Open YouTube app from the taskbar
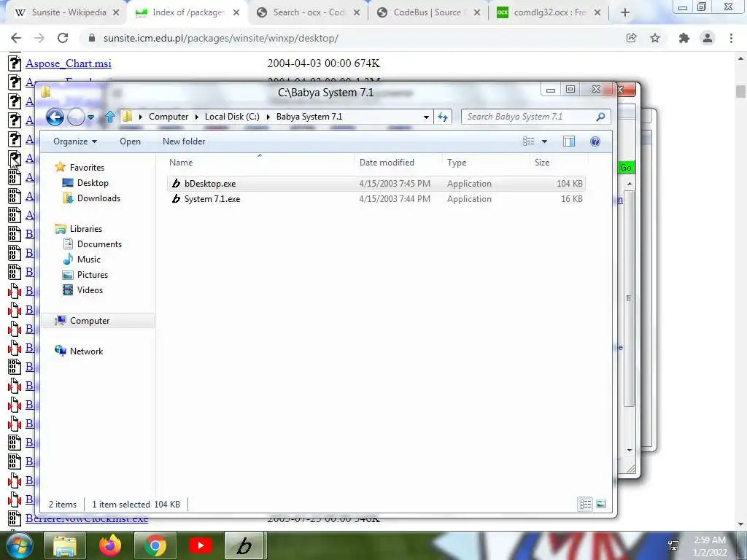 point(201,545)
